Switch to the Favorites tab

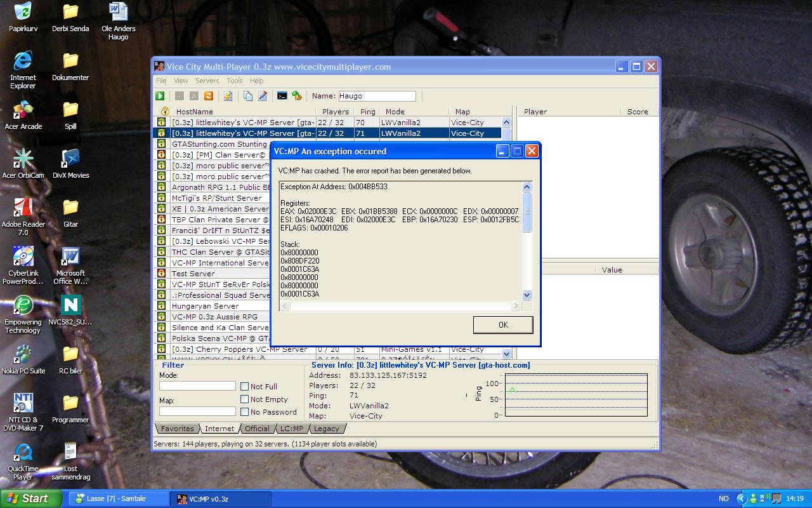coord(178,429)
